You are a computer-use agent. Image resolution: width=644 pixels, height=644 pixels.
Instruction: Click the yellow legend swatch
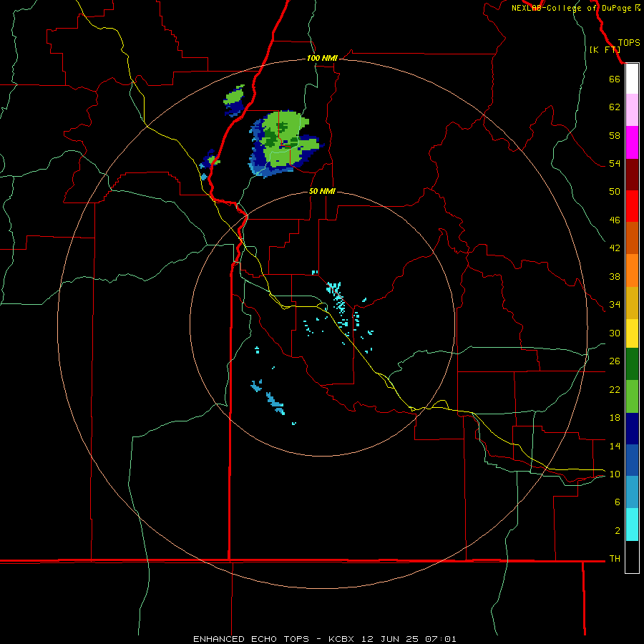click(632, 333)
